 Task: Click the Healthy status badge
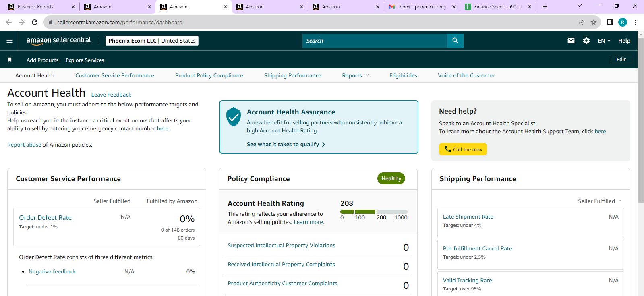pyautogui.click(x=391, y=178)
